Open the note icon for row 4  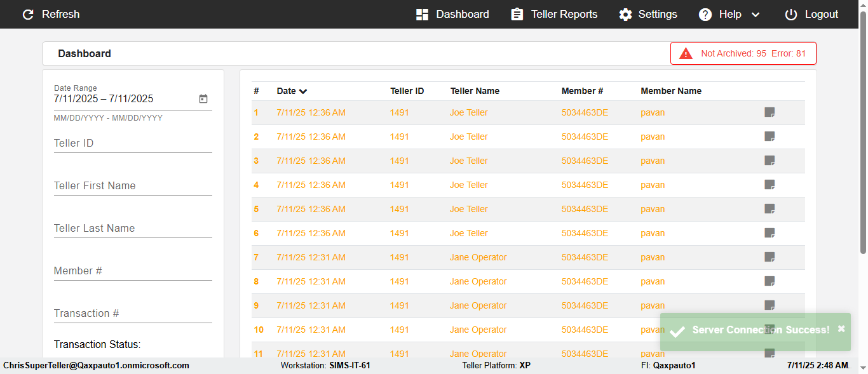click(x=770, y=185)
